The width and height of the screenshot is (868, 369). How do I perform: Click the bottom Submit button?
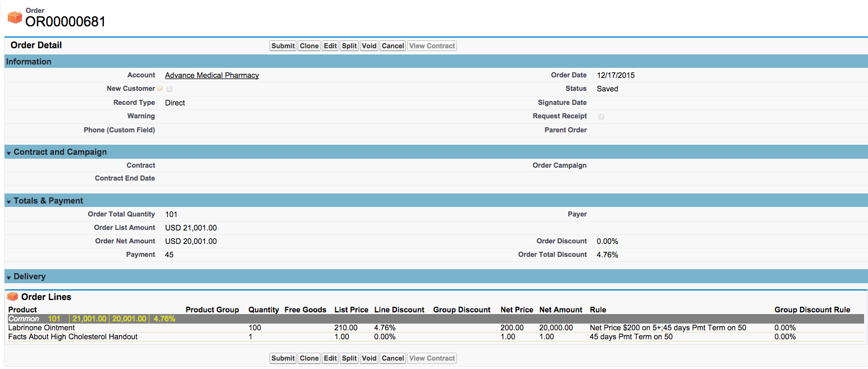click(x=283, y=358)
